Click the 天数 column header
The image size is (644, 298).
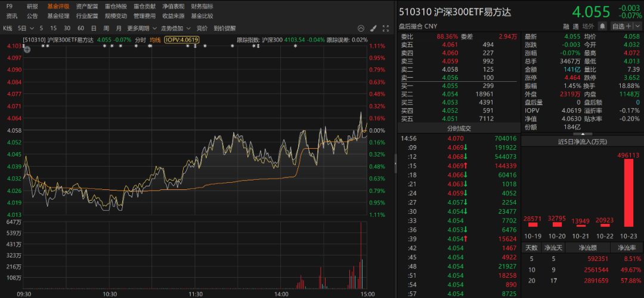[531, 248]
